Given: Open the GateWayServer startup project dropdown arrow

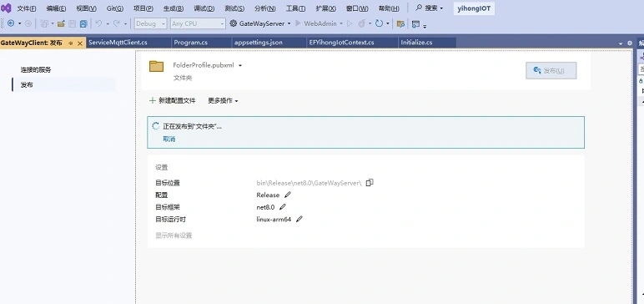Looking at the screenshot, I should click(x=289, y=24).
